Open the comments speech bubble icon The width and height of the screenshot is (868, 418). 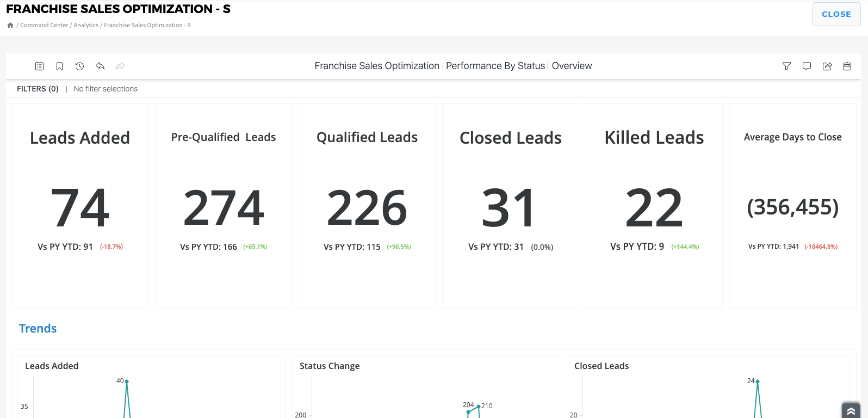coord(807,66)
